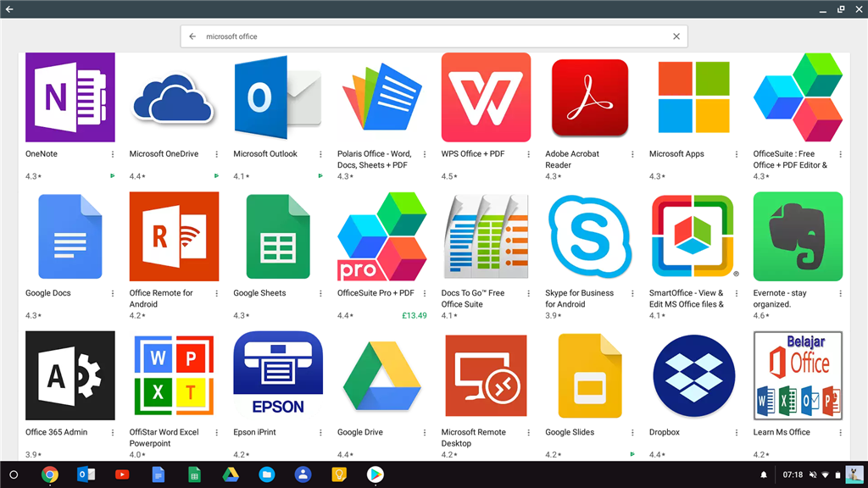Open the Microsoft Remote Desktop icon
Viewport: 868px width, 488px height.
486,375
